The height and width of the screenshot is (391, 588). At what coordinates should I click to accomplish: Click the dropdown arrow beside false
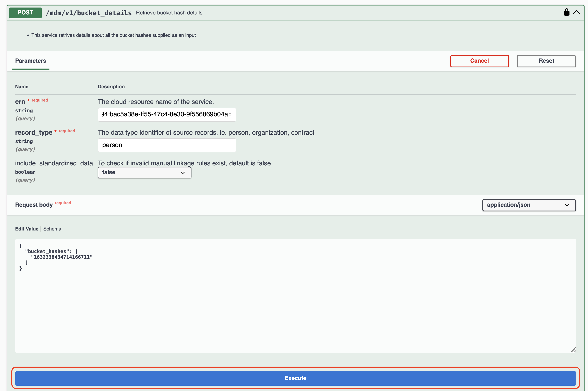(183, 173)
